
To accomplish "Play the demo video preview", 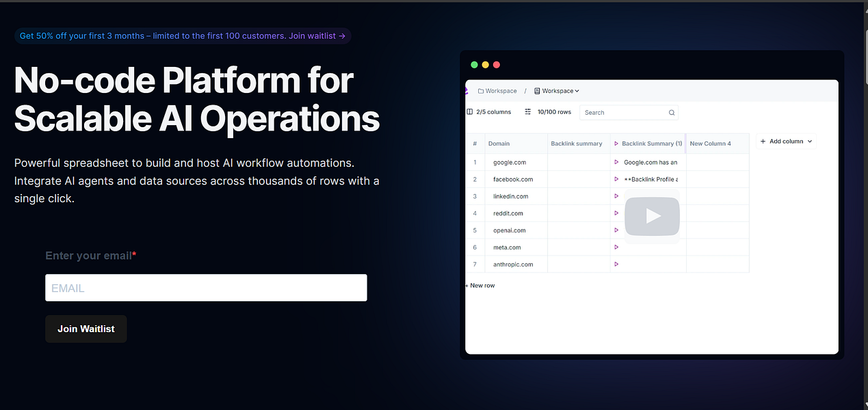I will (x=652, y=217).
